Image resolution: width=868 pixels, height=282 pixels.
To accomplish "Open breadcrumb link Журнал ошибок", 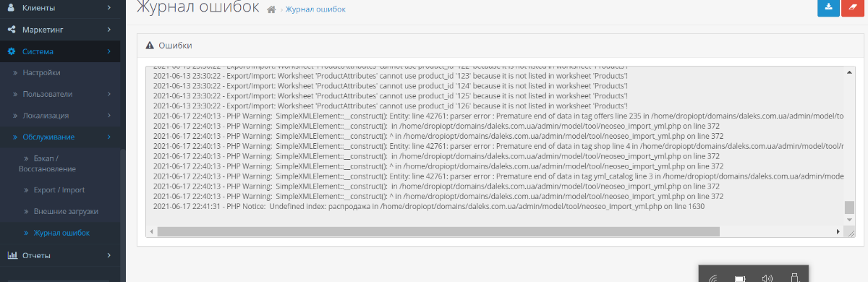I will [315, 9].
